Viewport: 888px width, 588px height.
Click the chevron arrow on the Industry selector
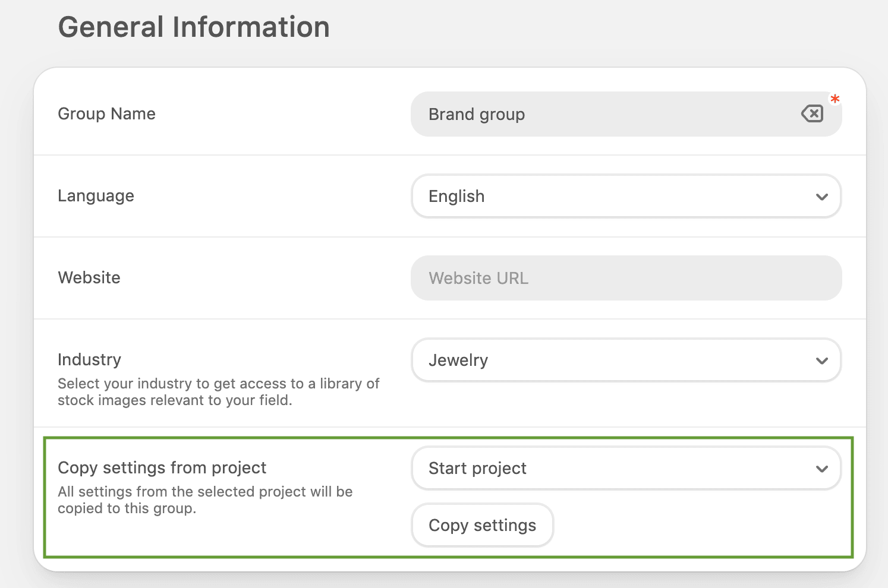coord(822,361)
